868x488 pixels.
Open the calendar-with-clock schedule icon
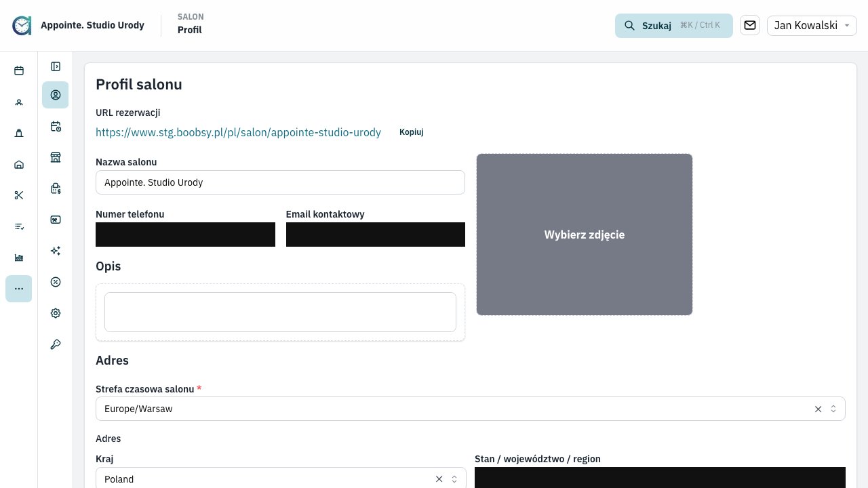click(56, 126)
